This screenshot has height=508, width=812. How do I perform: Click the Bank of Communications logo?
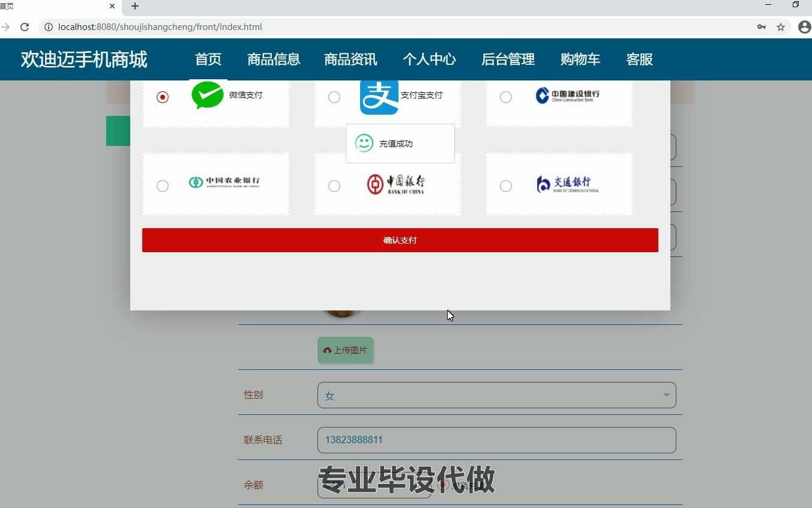568,184
